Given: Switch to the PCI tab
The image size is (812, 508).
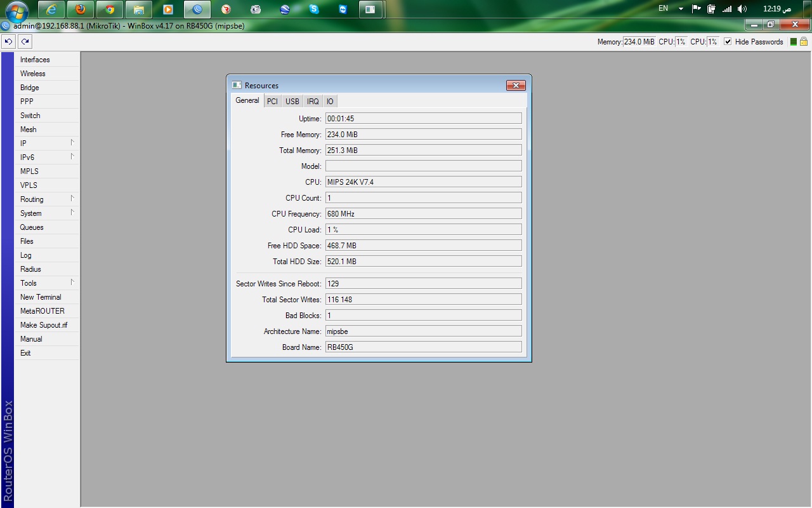Looking at the screenshot, I should pos(272,102).
